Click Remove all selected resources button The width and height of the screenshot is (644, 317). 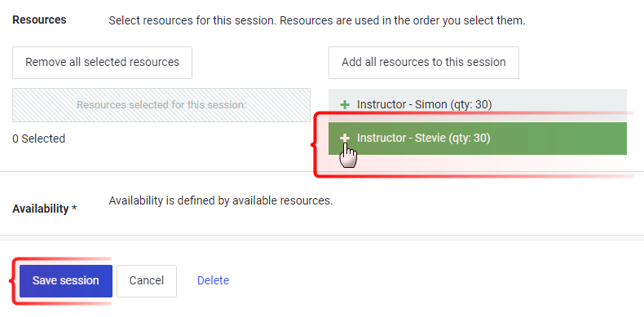click(102, 63)
